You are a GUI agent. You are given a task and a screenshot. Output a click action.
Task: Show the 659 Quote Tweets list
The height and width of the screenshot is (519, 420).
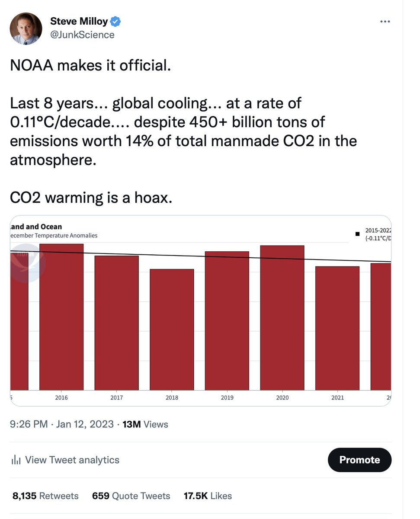131,496
